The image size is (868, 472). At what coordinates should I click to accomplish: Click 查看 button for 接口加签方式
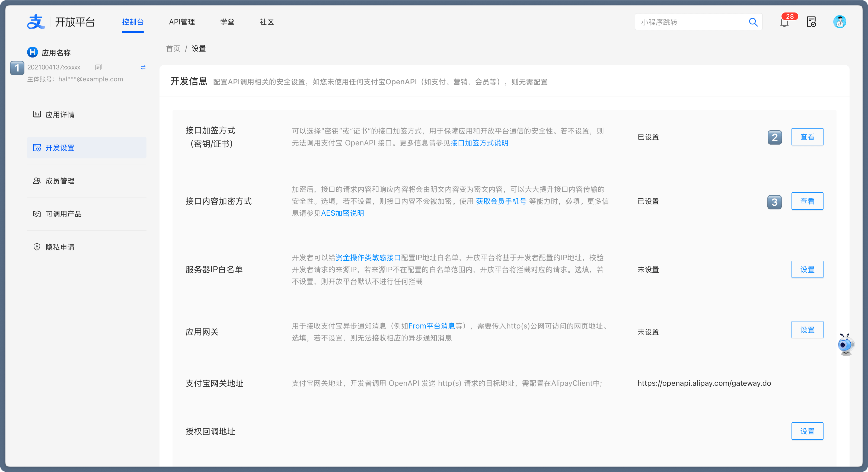point(807,137)
